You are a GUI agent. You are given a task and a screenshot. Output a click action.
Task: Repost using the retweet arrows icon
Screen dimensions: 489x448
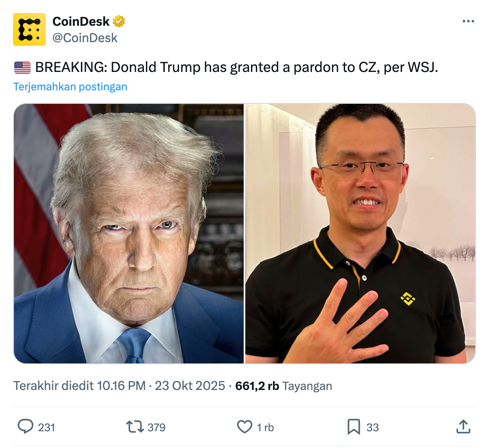135,427
